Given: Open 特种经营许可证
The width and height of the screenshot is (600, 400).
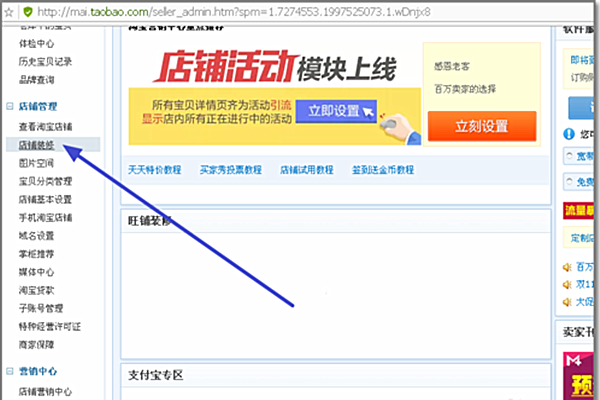Looking at the screenshot, I should coord(50,327).
